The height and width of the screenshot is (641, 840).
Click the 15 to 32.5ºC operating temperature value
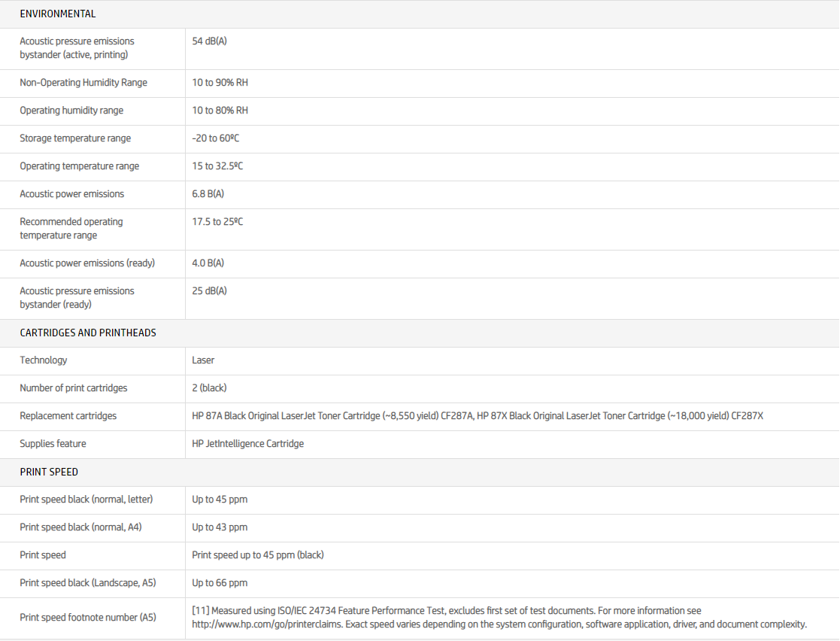217,166
